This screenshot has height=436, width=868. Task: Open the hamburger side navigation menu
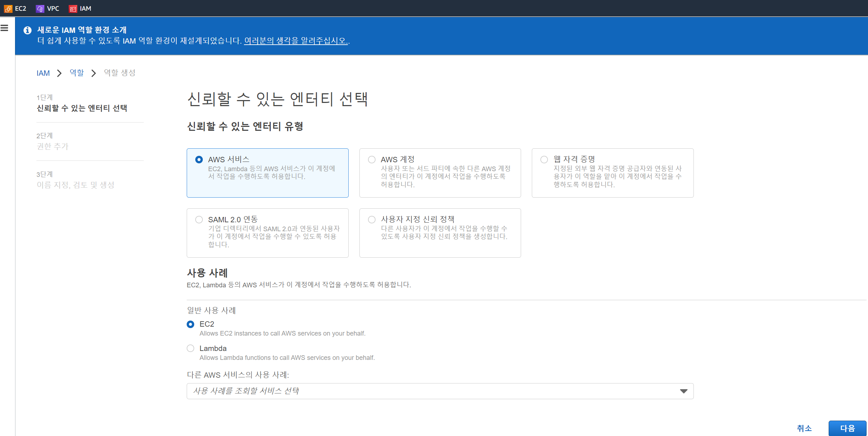point(5,28)
